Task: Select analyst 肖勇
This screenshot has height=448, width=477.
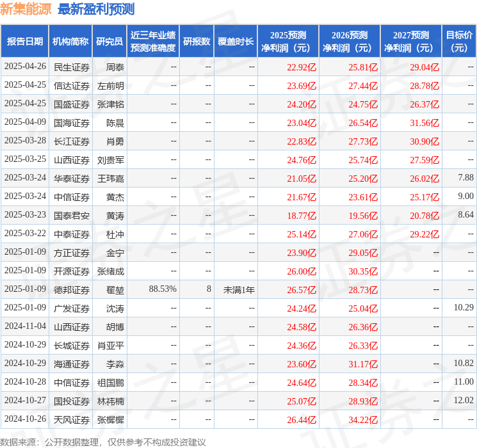Action: (115, 141)
